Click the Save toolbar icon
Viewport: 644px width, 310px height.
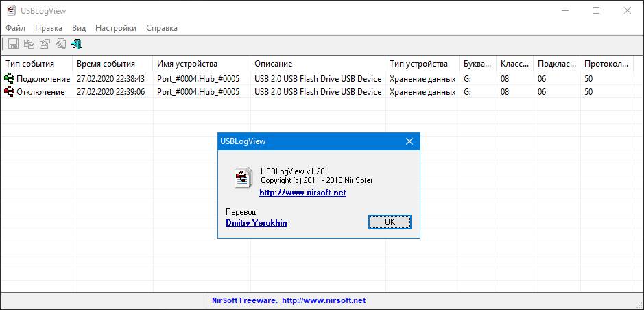coord(14,44)
